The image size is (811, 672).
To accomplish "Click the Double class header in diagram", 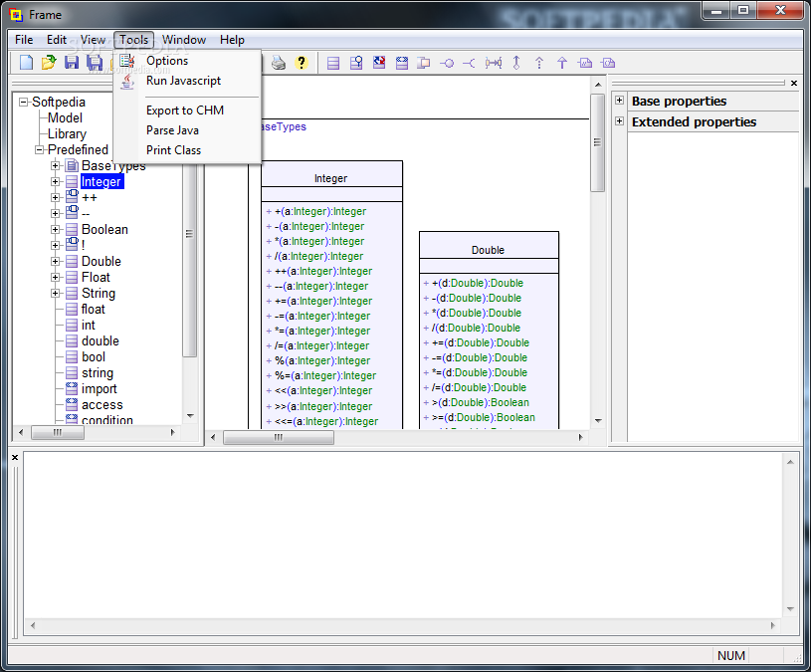I will point(489,246).
